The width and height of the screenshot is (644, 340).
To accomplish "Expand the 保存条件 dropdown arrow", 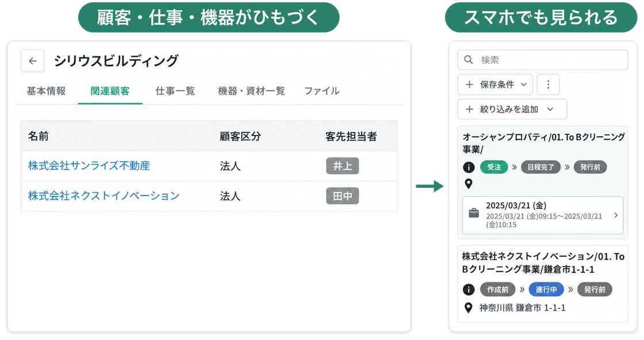I will (x=524, y=84).
